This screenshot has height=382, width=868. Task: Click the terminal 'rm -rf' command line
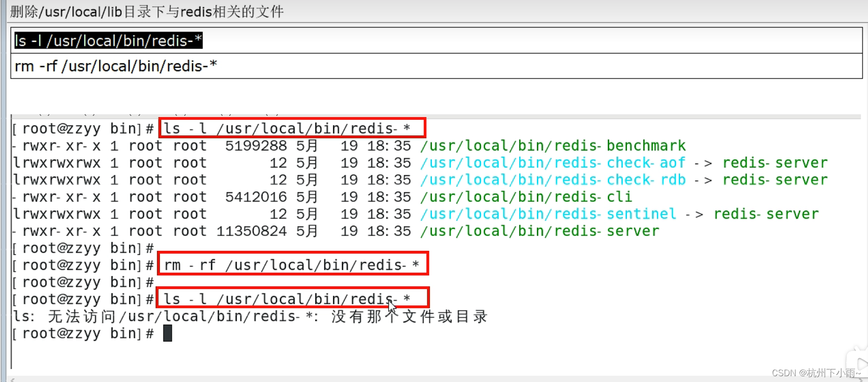(292, 265)
